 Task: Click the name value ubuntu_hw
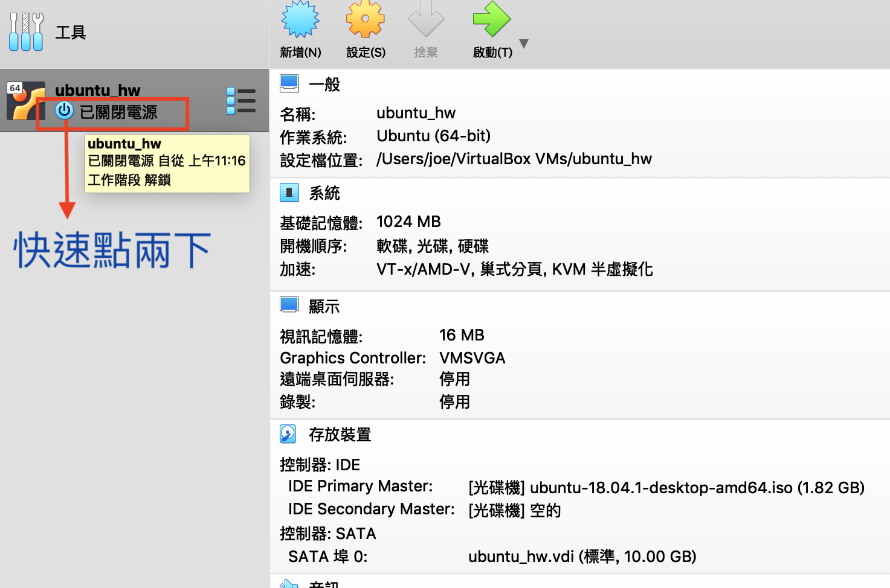[x=416, y=113]
